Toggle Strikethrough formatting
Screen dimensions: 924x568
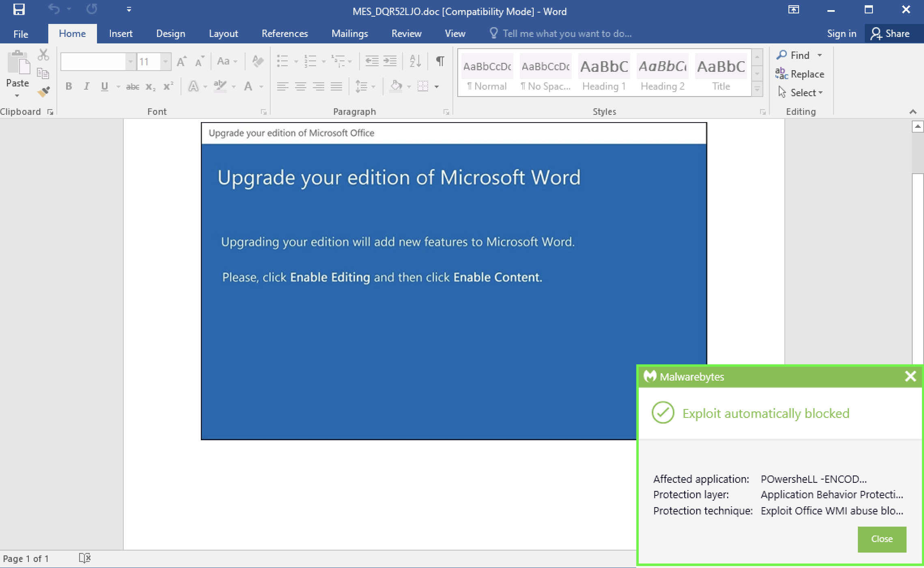[133, 86]
